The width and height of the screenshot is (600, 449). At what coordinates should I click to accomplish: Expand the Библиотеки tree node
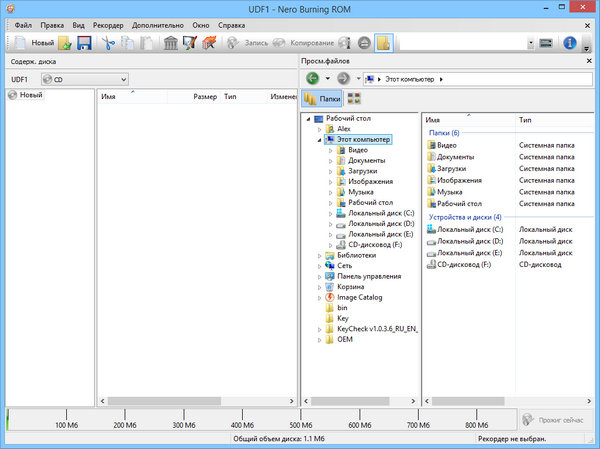(x=319, y=255)
